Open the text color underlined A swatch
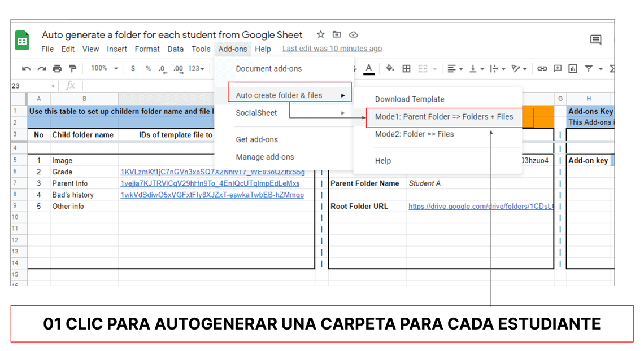The height and width of the screenshot is (351, 644). (x=369, y=69)
